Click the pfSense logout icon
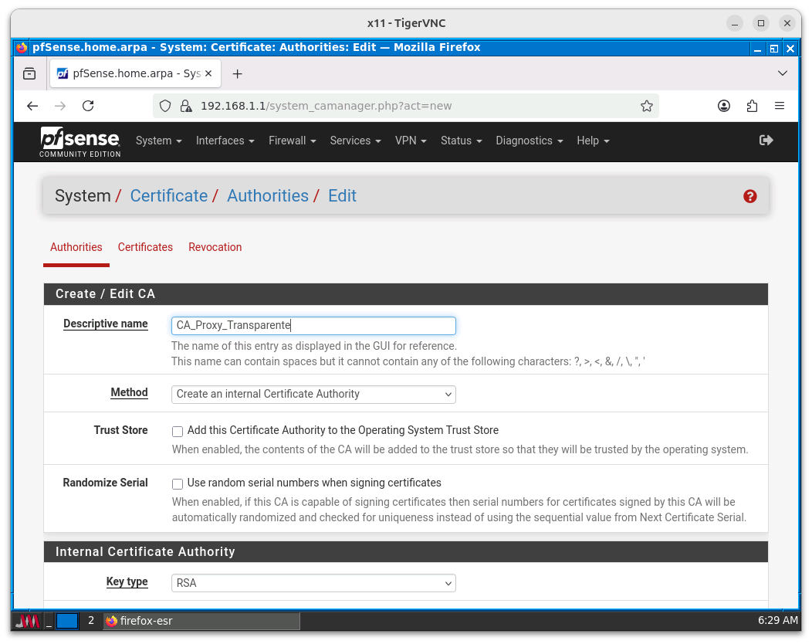812x644 pixels. (x=766, y=140)
